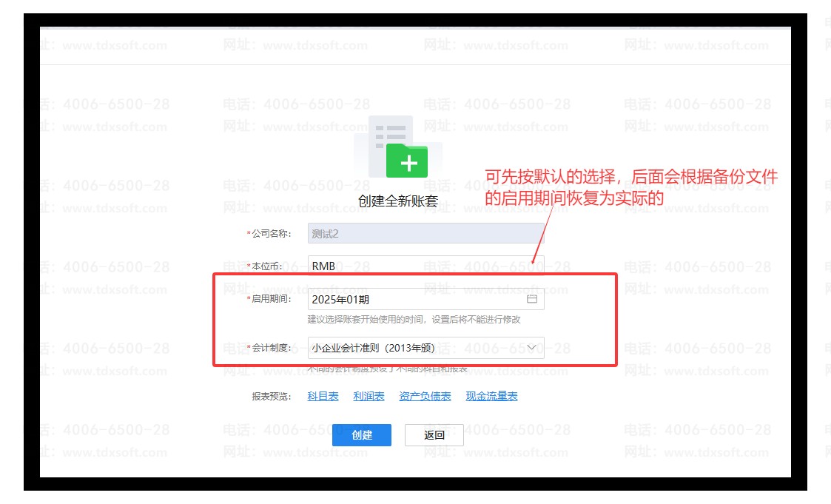831x504 pixels.
Task: Click the green folder plus icon
Action: [407, 161]
